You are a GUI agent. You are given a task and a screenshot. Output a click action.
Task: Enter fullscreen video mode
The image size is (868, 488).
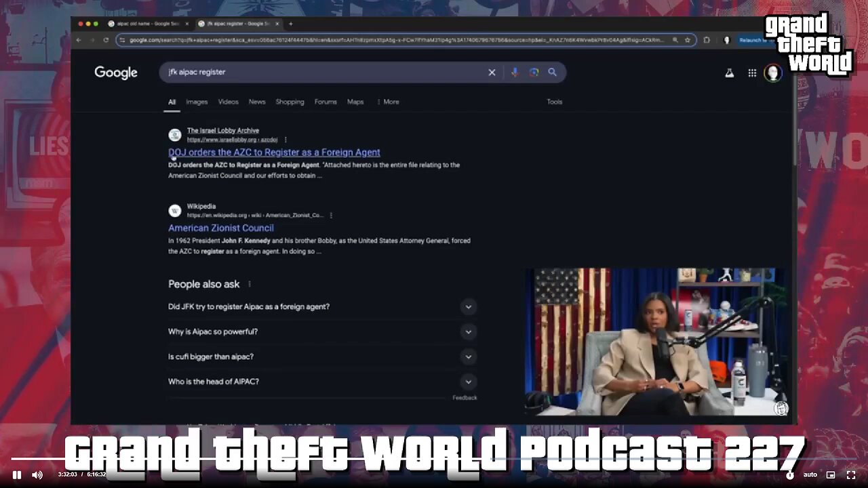(851, 475)
